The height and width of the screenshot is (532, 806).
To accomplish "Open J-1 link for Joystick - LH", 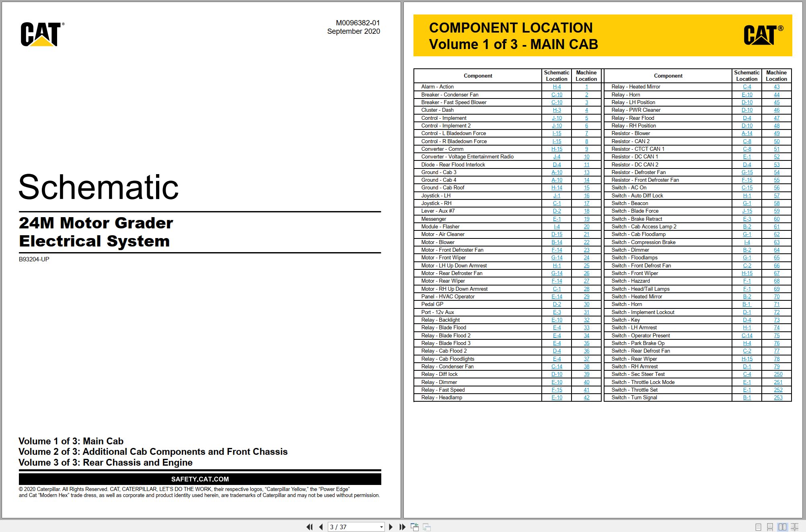I will (x=557, y=196).
